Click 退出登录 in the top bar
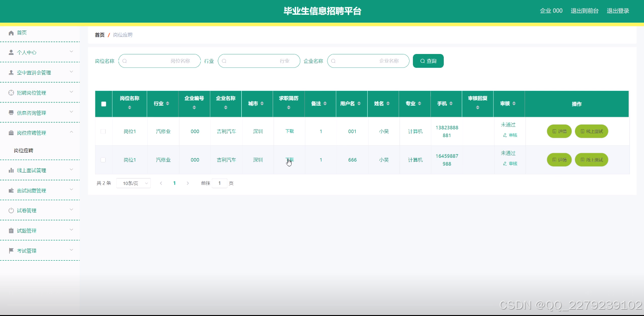This screenshot has width=644, height=316. click(618, 10)
